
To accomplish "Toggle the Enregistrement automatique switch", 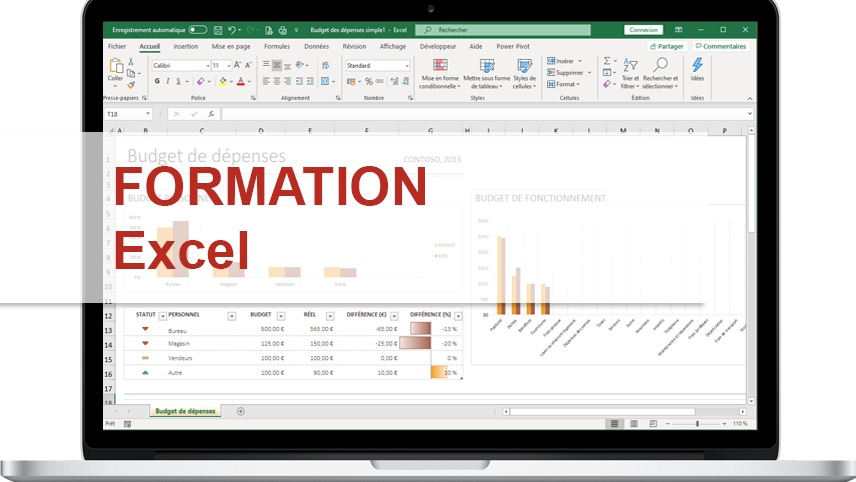I will (197, 30).
